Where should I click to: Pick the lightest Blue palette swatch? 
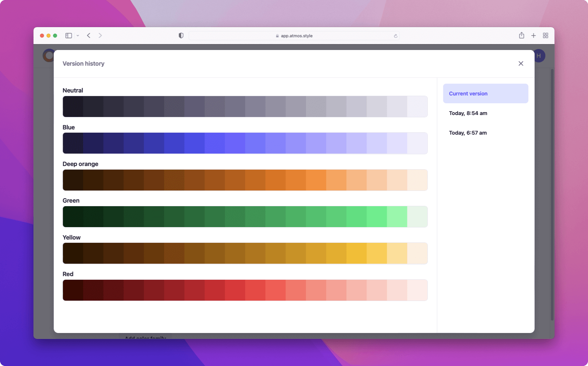417,143
